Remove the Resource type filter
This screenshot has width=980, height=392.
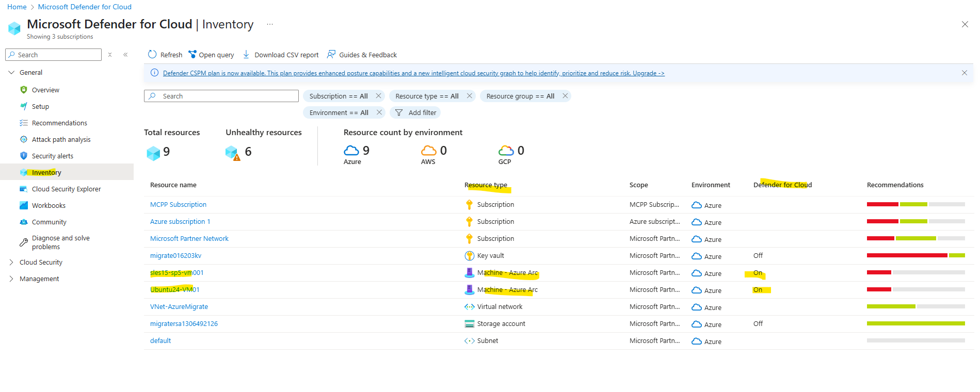(469, 96)
